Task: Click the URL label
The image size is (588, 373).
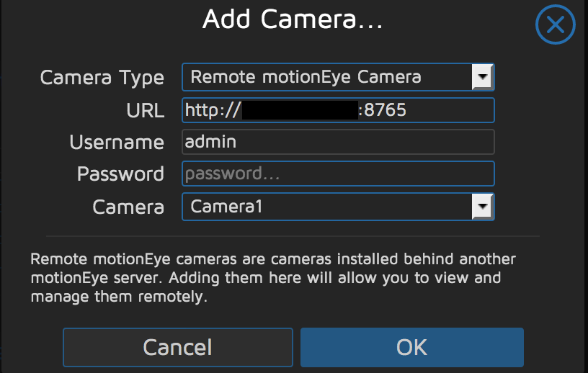Action: click(x=145, y=111)
